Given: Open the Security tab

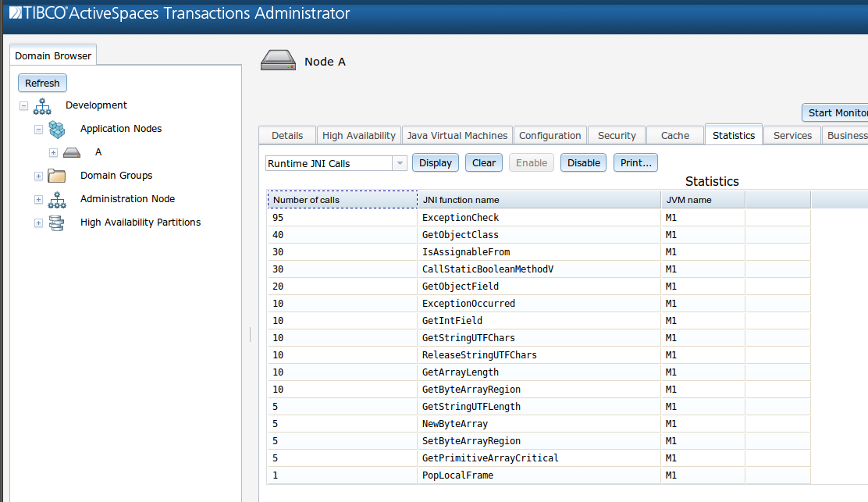Looking at the screenshot, I should pyautogui.click(x=616, y=135).
